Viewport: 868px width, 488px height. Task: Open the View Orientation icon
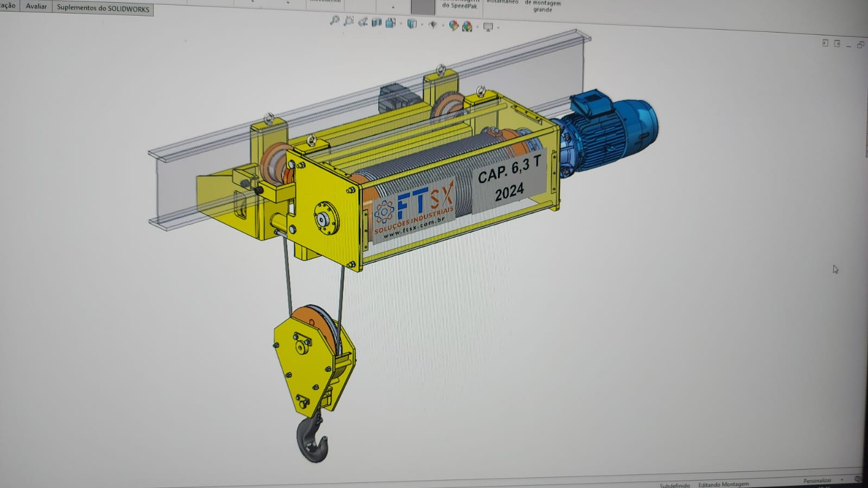pyautogui.click(x=390, y=23)
